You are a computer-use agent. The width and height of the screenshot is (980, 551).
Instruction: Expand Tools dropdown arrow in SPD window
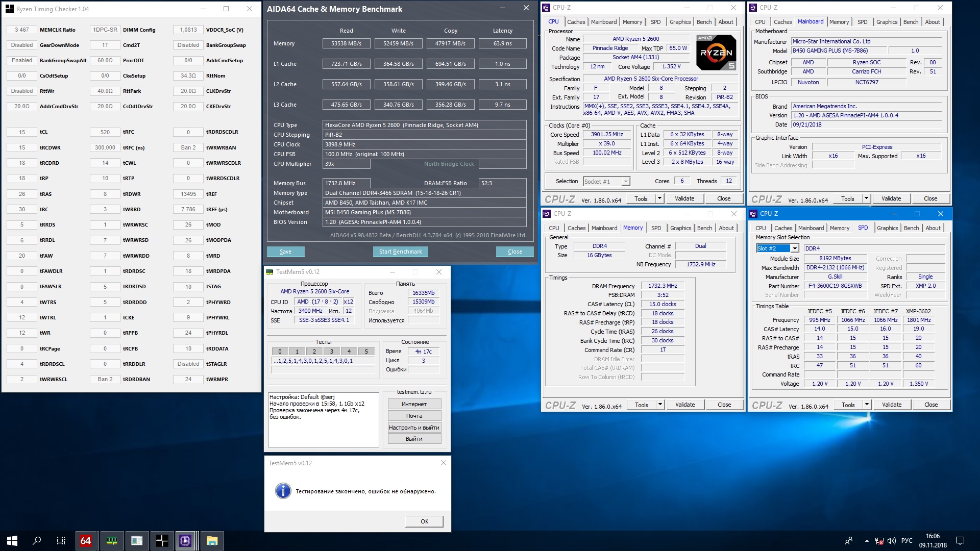866,405
